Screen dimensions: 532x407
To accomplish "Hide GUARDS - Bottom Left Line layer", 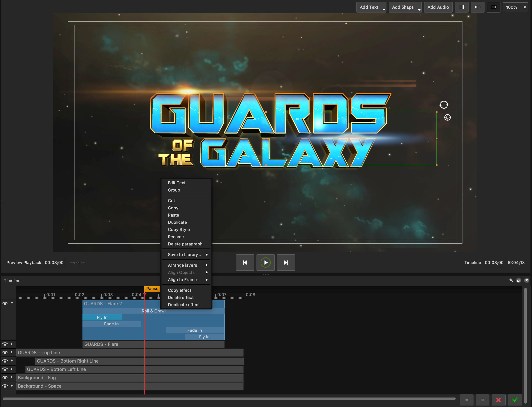I will point(5,369).
